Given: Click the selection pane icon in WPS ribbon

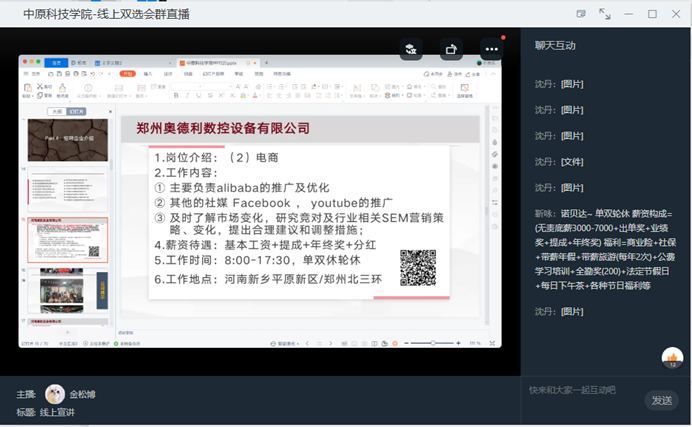Looking at the screenshot, I should point(464,88).
